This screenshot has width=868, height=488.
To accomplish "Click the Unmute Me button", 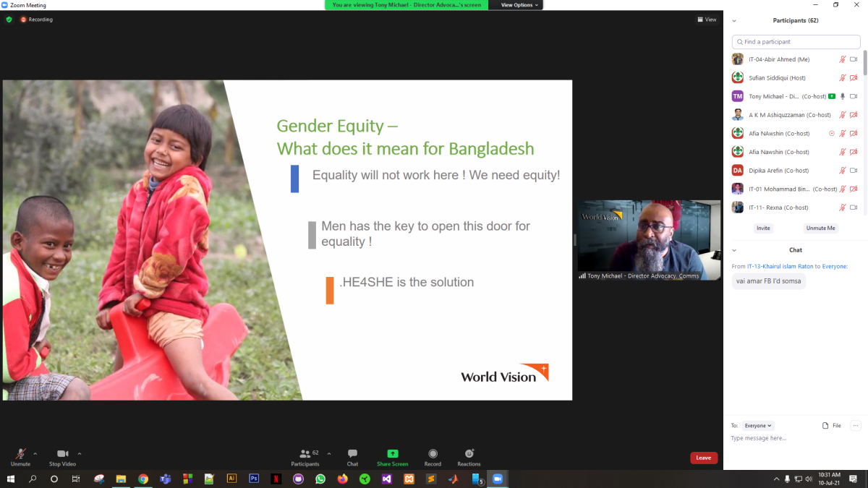I will coord(821,228).
